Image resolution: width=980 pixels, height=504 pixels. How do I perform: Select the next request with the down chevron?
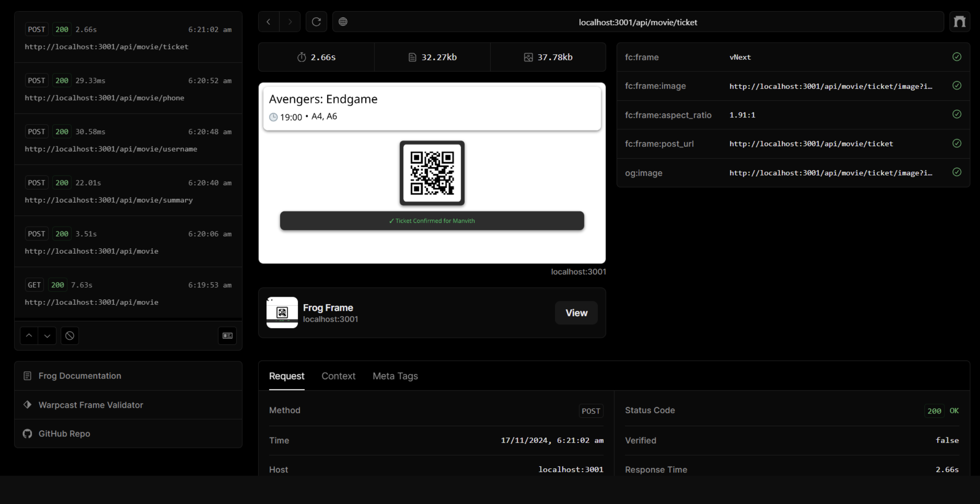[47, 336]
